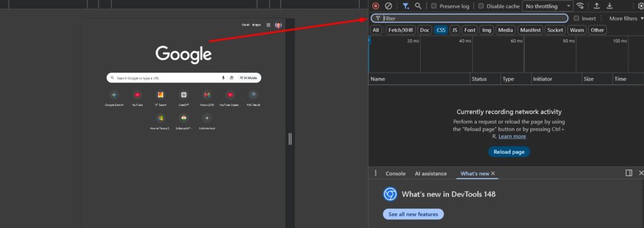The image size is (644, 228).
Task: Open the SSC Result shortcut tile
Action: 253,98
